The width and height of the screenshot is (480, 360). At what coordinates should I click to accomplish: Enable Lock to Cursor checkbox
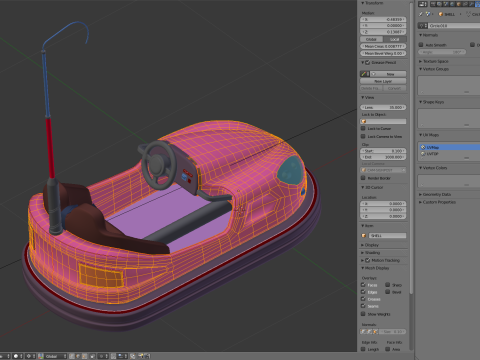pos(363,128)
